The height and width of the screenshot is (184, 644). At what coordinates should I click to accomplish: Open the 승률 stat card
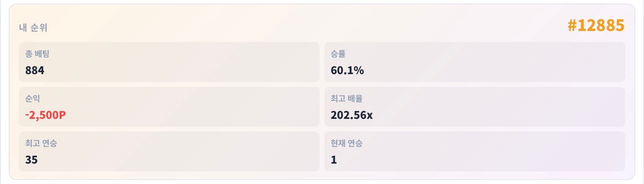point(474,62)
